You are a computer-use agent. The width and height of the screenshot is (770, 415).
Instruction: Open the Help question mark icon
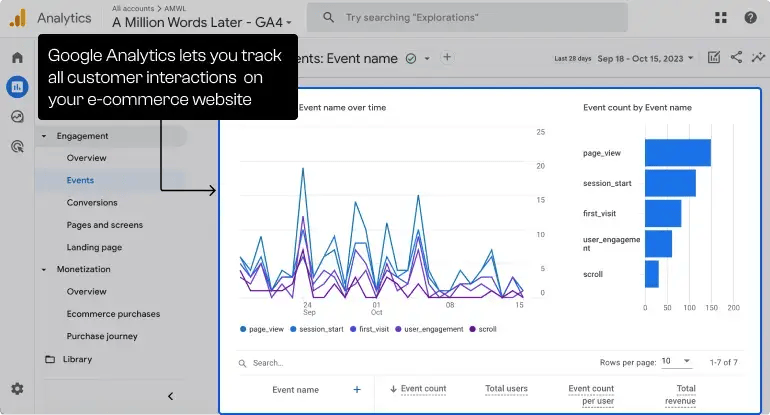point(750,18)
